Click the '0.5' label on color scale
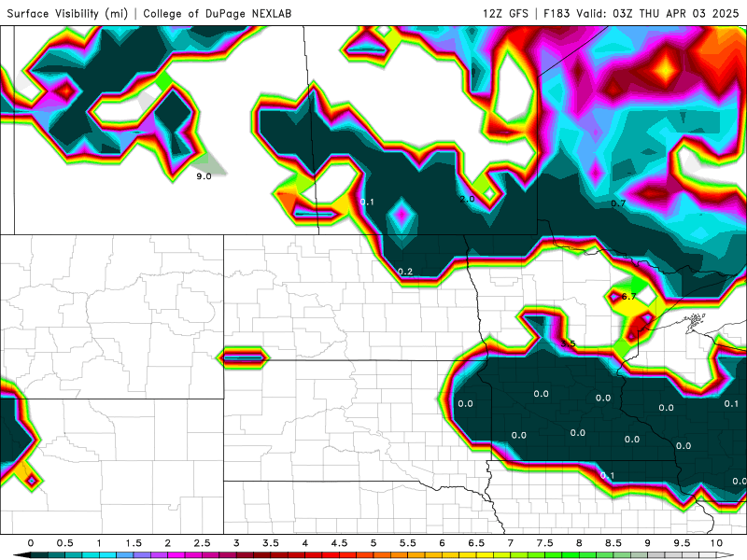747x560 pixels. pyautogui.click(x=64, y=543)
